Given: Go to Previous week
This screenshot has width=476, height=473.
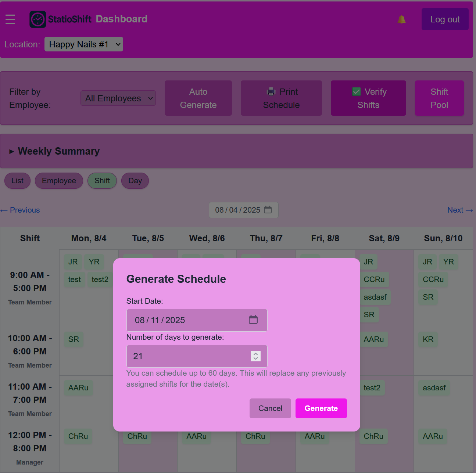Looking at the screenshot, I should [x=20, y=210].
